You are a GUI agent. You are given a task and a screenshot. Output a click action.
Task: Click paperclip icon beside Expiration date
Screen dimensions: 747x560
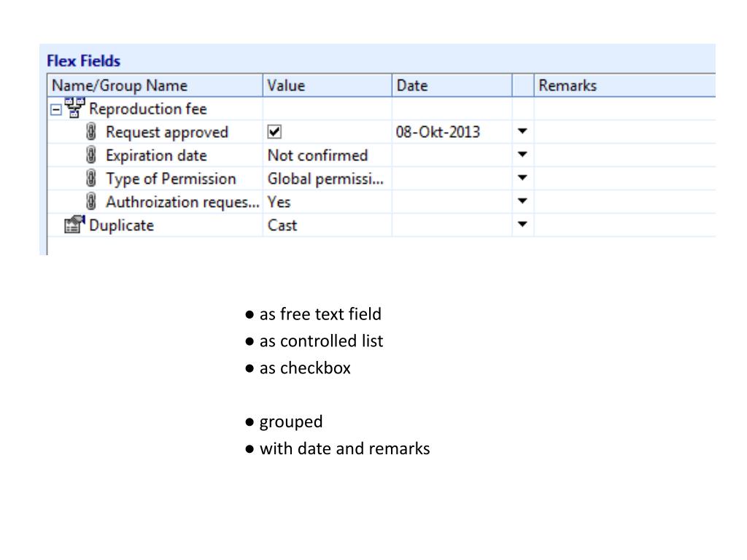pyautogui.click(x=91, y=155)
